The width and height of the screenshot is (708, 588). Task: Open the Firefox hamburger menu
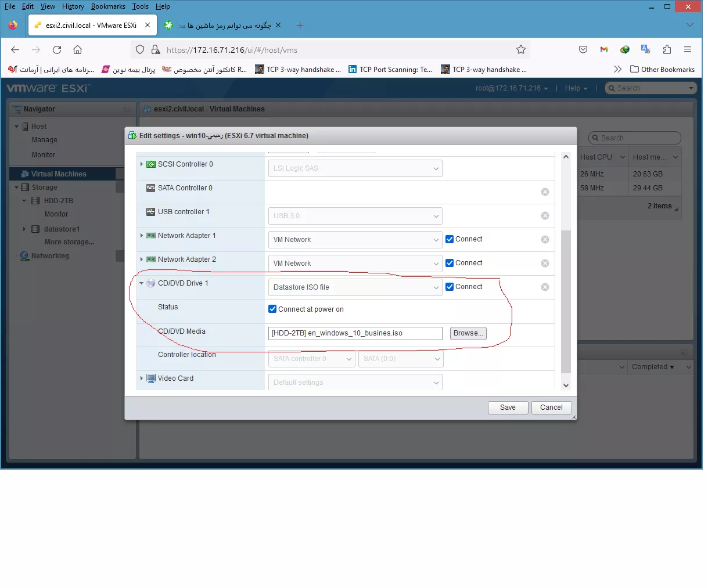pyautogui.click(x=688, y=50)
